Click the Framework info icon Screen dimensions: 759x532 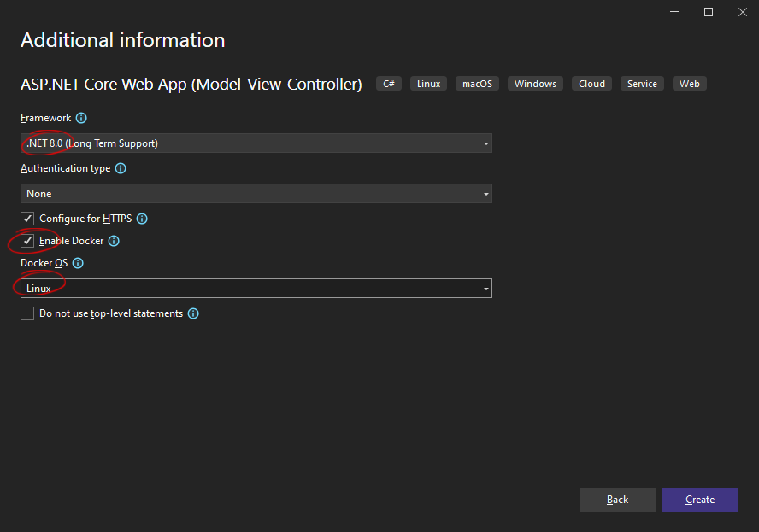click(81, 118)
